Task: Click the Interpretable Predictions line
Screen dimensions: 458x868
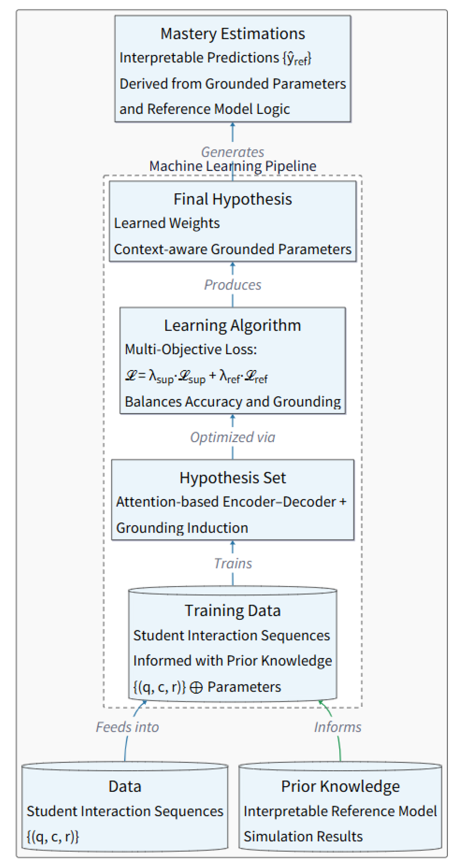Action: point(215,58)
